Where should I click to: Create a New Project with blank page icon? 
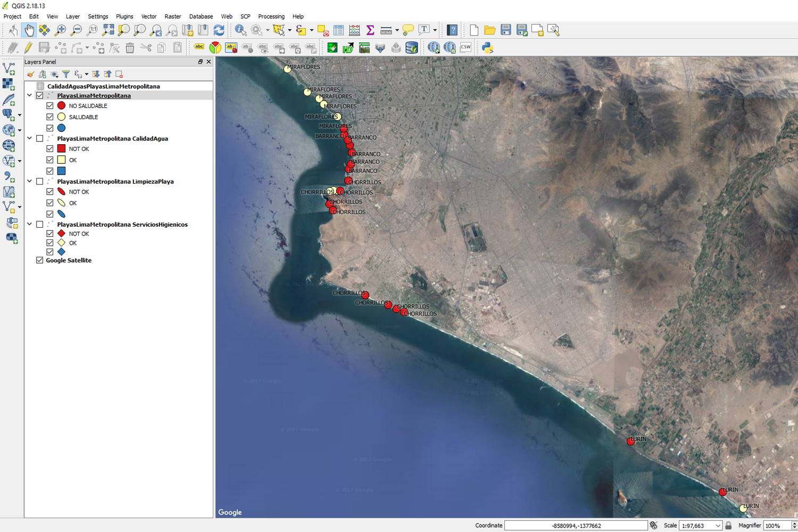pyautogui.click(x=474, y=30)
